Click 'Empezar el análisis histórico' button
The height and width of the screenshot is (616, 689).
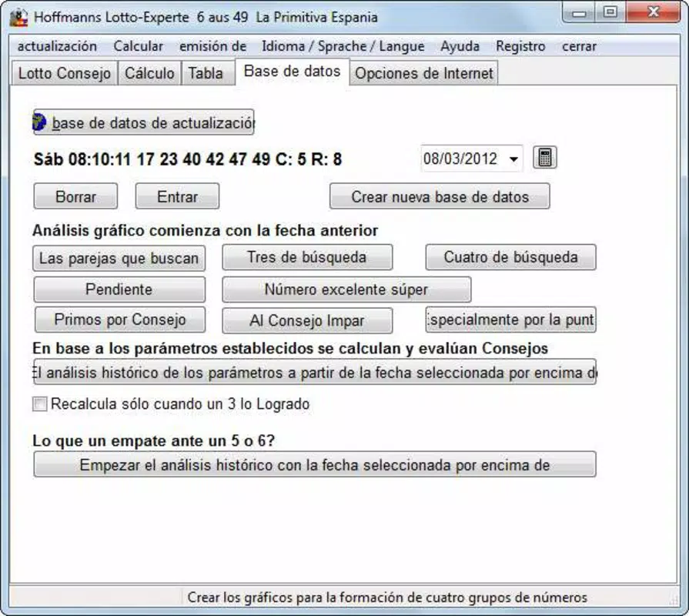(315, 464)
